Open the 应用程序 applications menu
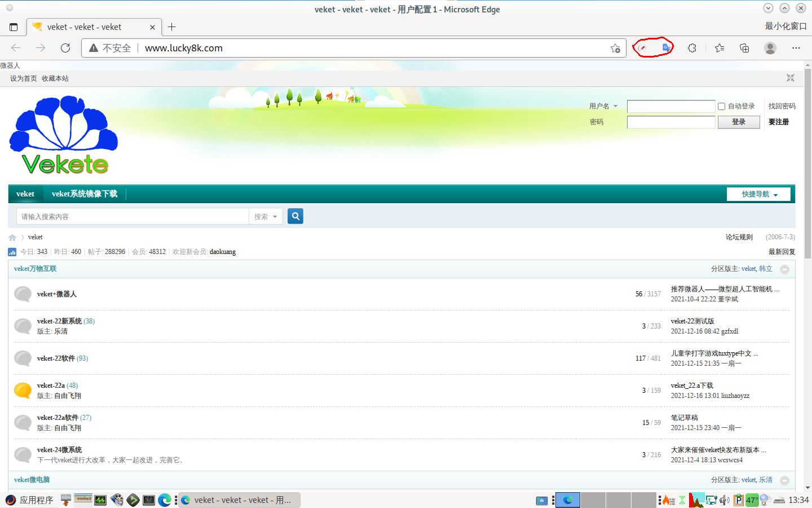812x508 pixels. (x=29, y=500)
